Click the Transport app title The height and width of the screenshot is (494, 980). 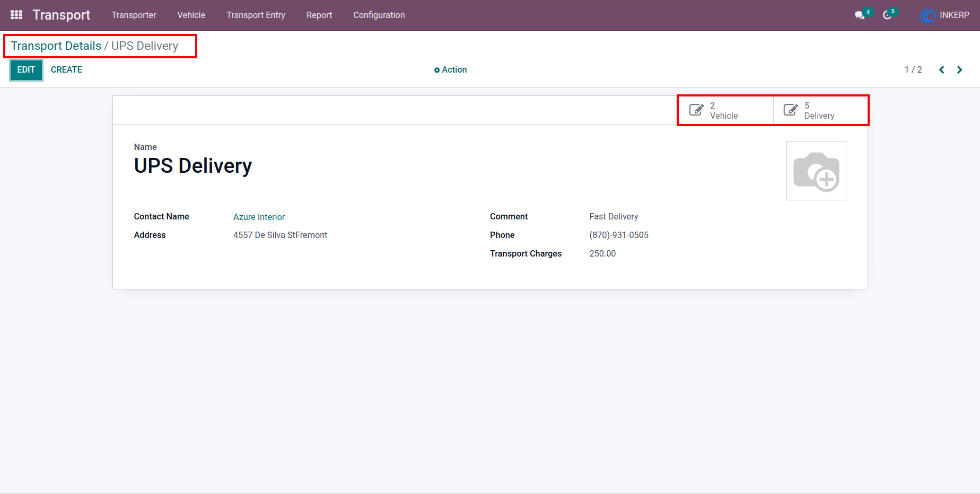62,15
